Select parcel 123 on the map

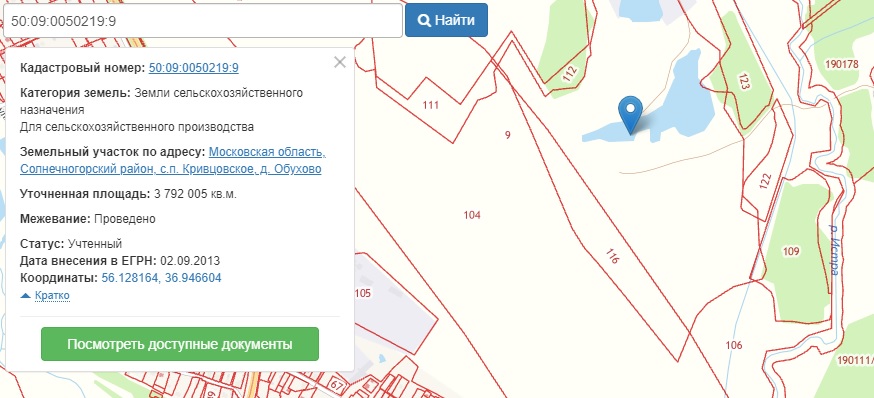point(745,81)
